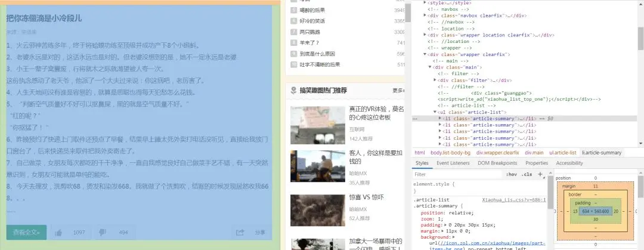644x250 pixels.
Task: Open the DOM Breakpoints tab
Action: 497,163
